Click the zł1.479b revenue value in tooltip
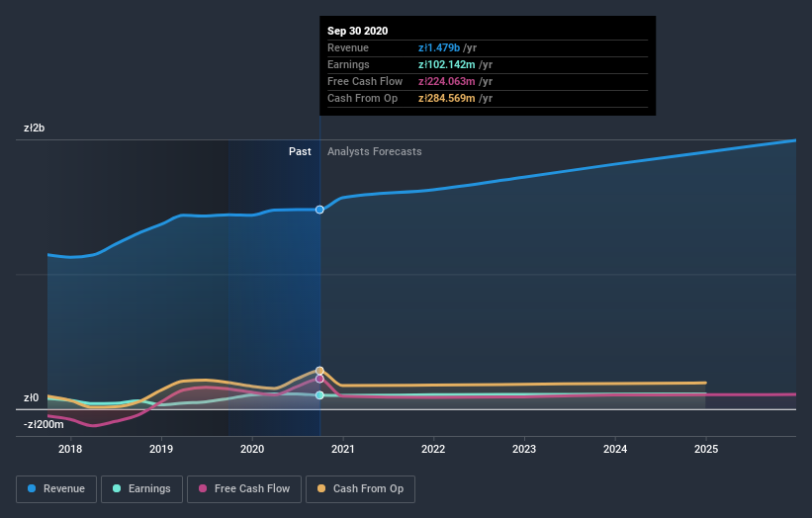 pyautogui.click(x=439, y=47)
